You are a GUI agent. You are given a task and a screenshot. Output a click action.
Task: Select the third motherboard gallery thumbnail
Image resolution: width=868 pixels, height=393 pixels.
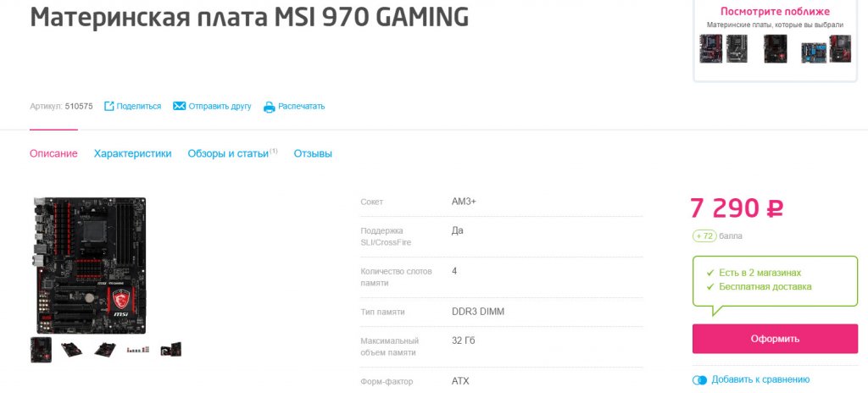pyautogui.click(x=104, y=349)
